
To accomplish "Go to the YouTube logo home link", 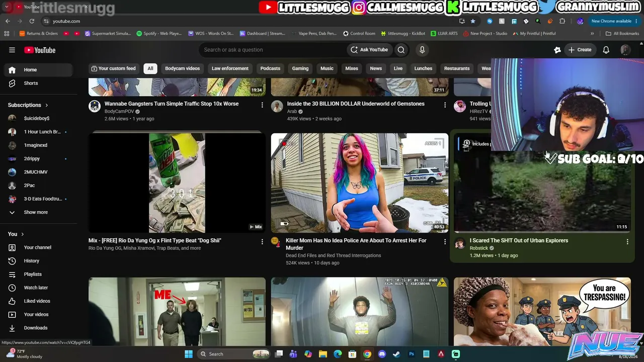I will pos(40,50).
